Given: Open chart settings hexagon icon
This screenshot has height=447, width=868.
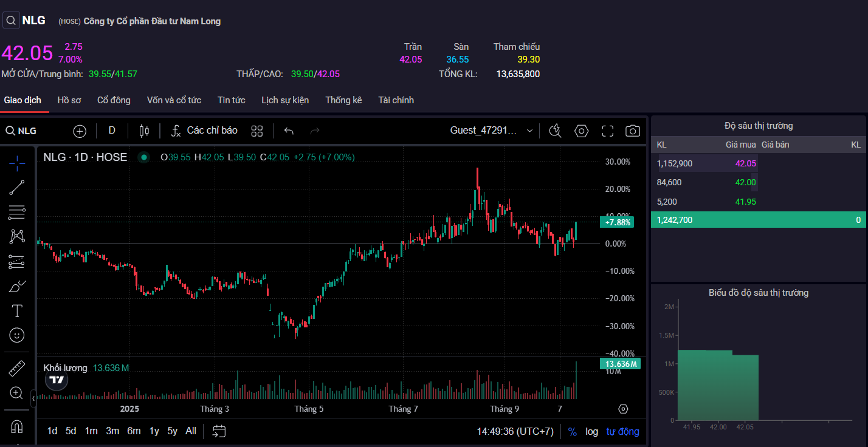Looking at the screenshot, I should click(x=582, y=131).
